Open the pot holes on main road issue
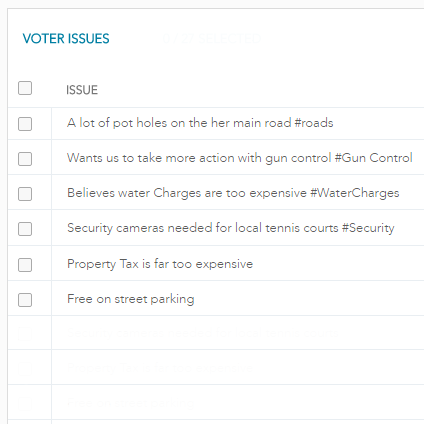The width and height of the screenshot is (424, 424). pos(200,123)
